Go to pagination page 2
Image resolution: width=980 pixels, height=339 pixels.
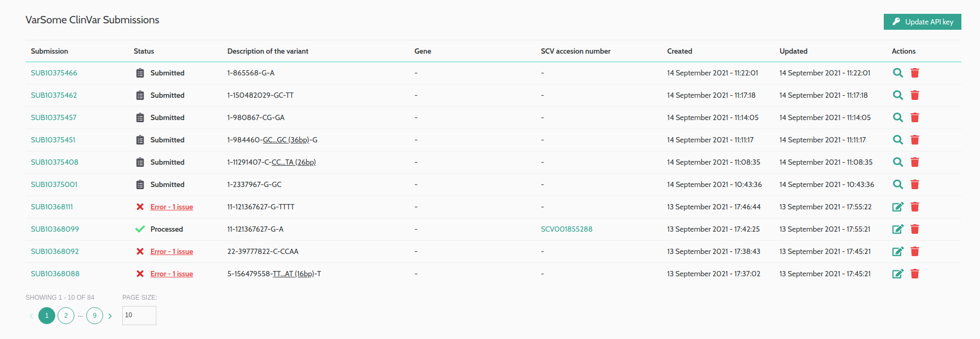point(66,316)
